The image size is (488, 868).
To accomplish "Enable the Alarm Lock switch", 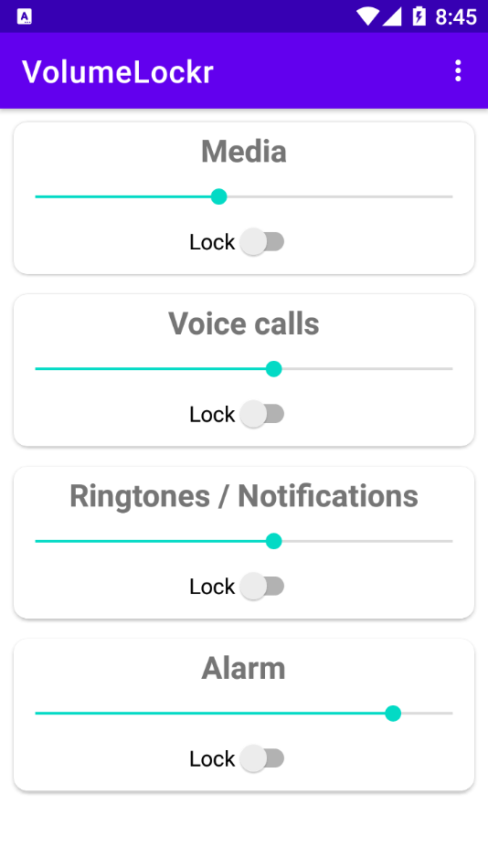I will click(x=262, y=758).
